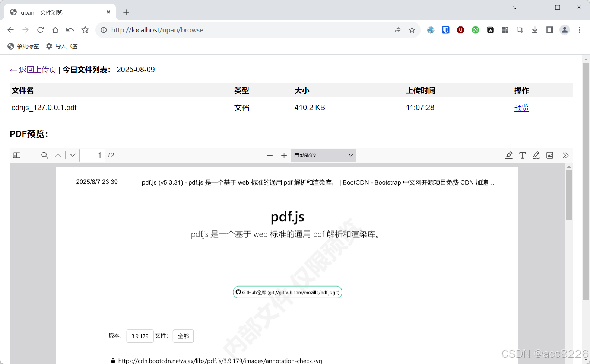Reload the current page
This screenshot has height=364, width=590.
pyautogui.click(x=40, y=30)
